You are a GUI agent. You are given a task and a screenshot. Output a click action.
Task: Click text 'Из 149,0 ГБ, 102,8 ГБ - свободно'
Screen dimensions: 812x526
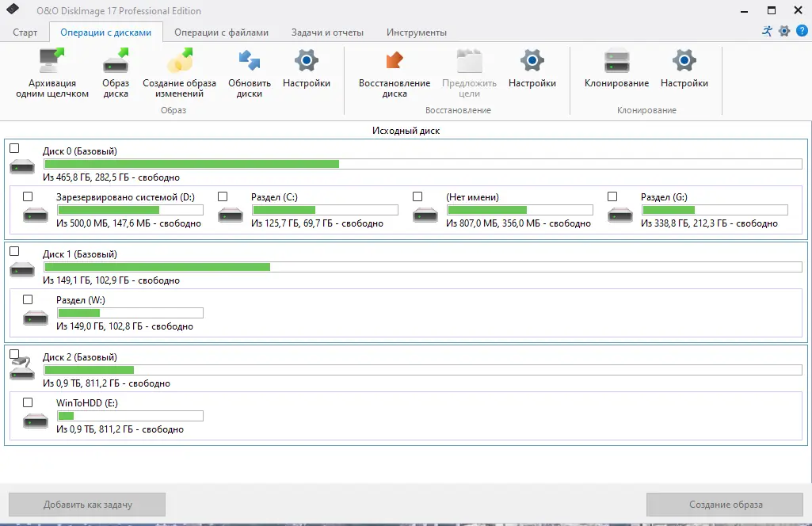(125, 326)
